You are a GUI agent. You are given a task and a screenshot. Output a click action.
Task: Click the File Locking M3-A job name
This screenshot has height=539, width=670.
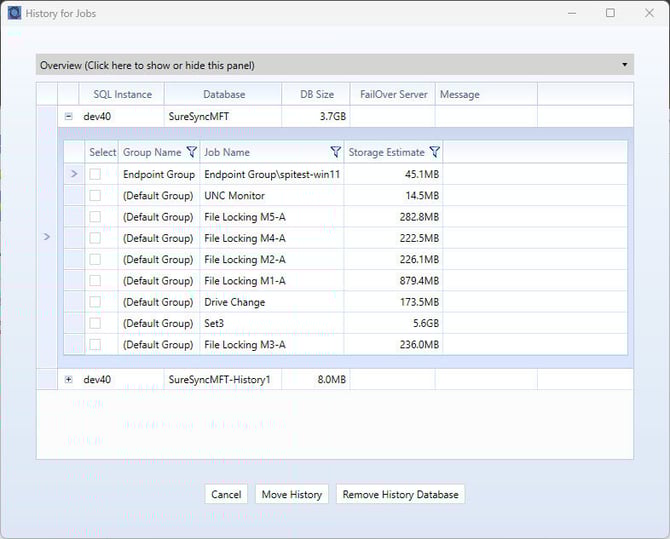pyautogui.click(x=244, y=345)
